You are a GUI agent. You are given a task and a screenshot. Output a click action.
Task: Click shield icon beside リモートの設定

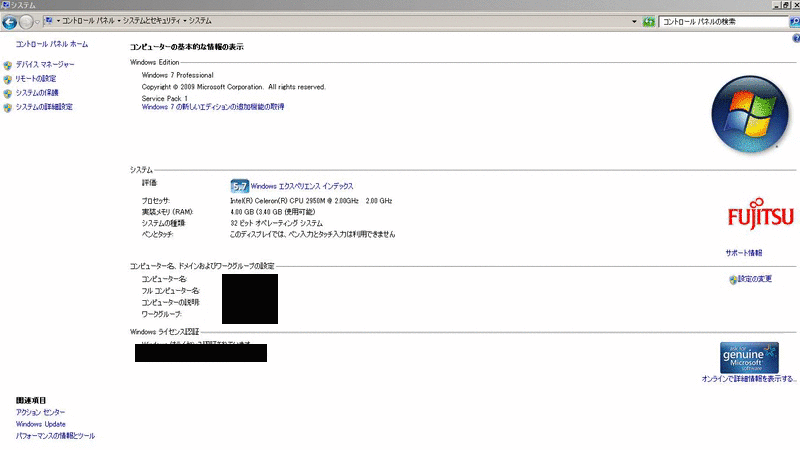[x=8, y=80]
